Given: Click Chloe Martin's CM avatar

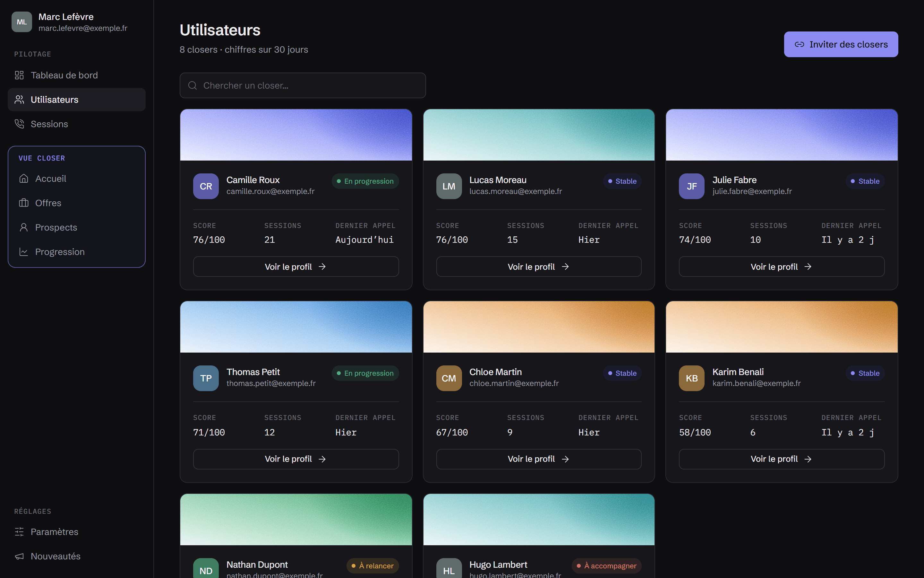Looking at the screenshot, I should pyautogui.click(x=449, y=378).
